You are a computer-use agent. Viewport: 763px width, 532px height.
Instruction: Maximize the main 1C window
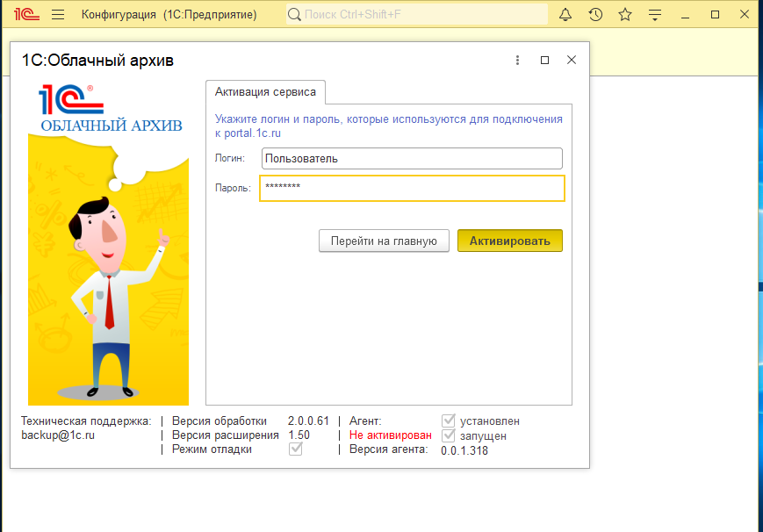point(715,15)
